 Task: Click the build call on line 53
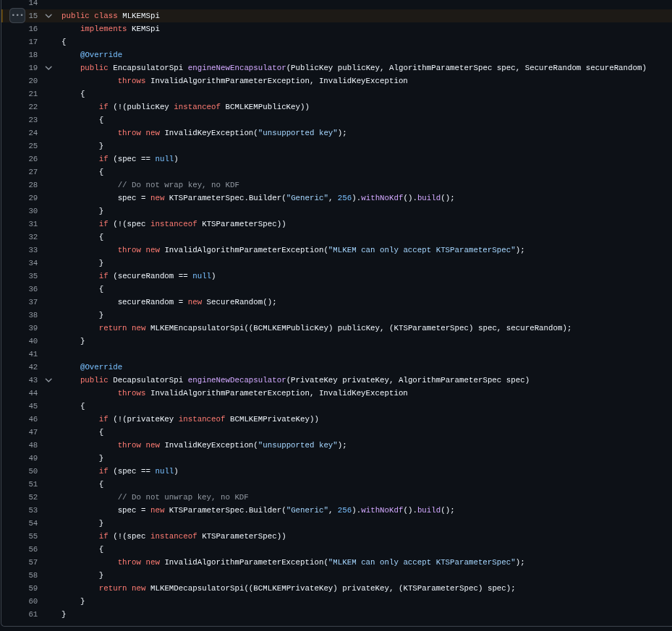point(428,510)
